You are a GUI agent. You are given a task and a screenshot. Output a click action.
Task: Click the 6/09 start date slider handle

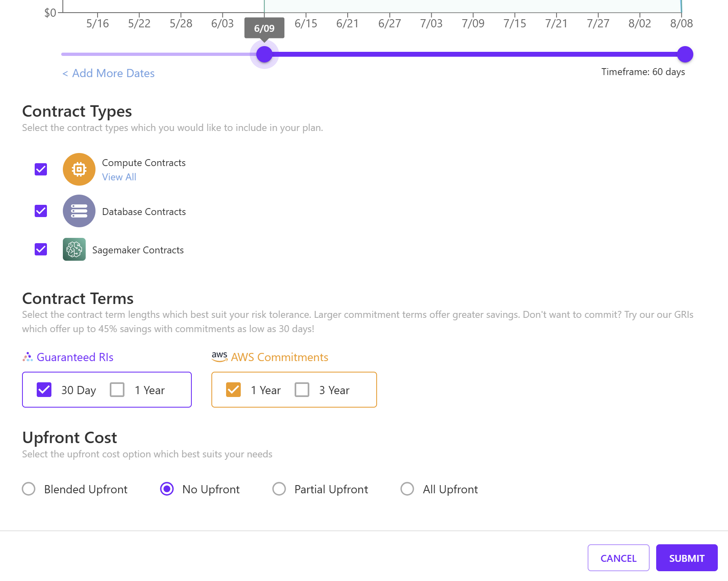[x=264, y=54]
